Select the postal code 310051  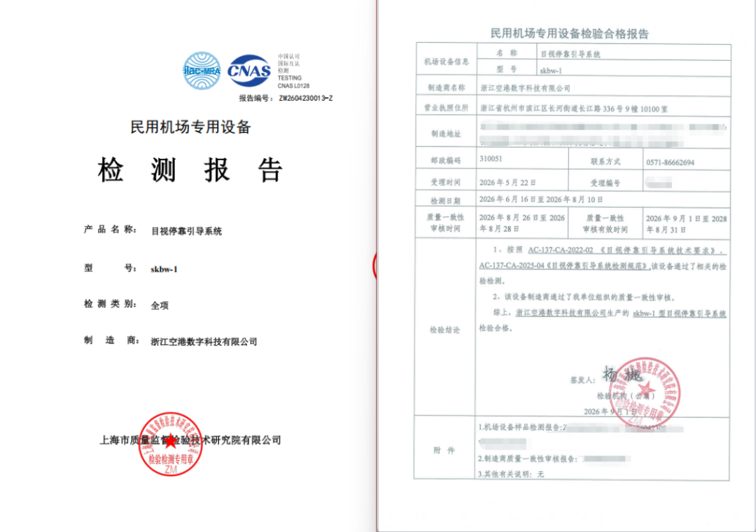click(x=491, y=158)
